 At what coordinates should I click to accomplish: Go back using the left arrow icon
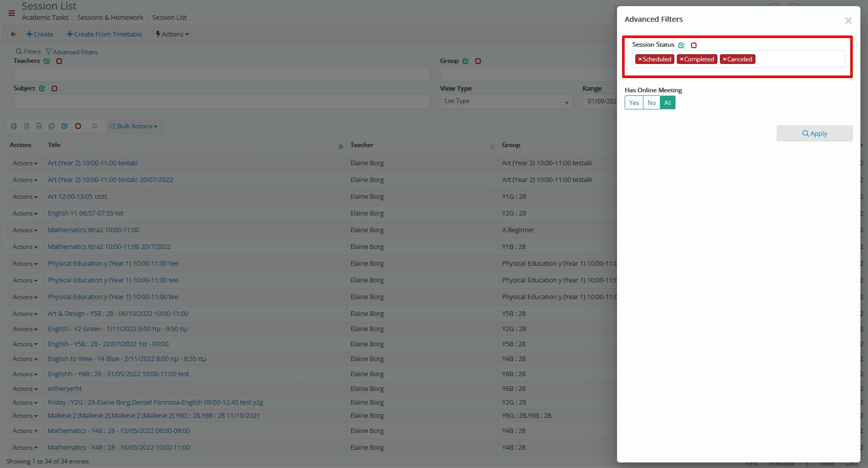(14, 34)
